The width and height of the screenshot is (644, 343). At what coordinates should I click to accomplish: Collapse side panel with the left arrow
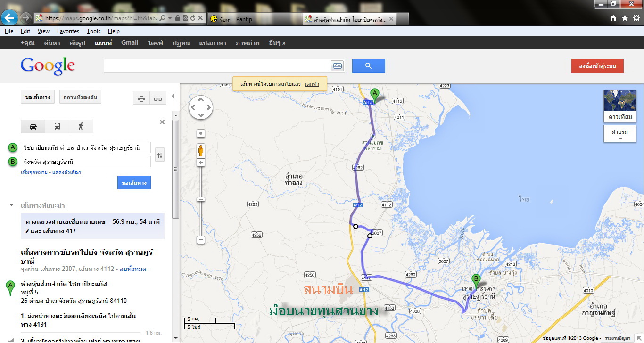click(173, 96)
